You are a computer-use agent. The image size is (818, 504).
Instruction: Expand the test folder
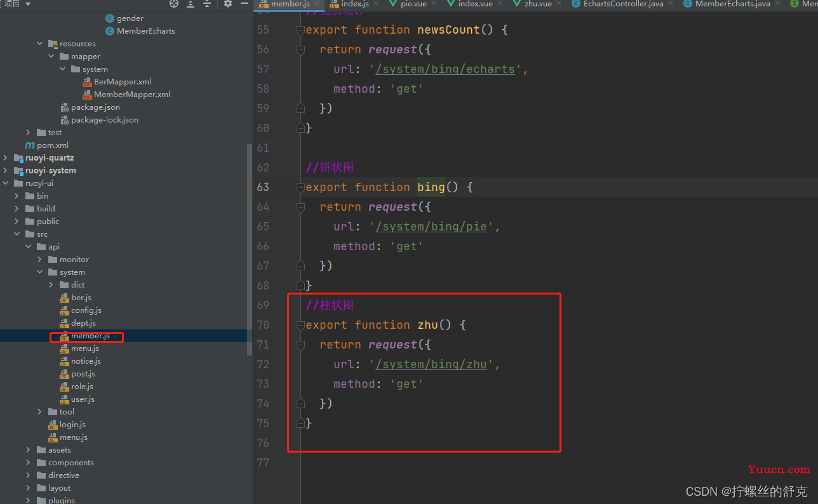[29, 133]
